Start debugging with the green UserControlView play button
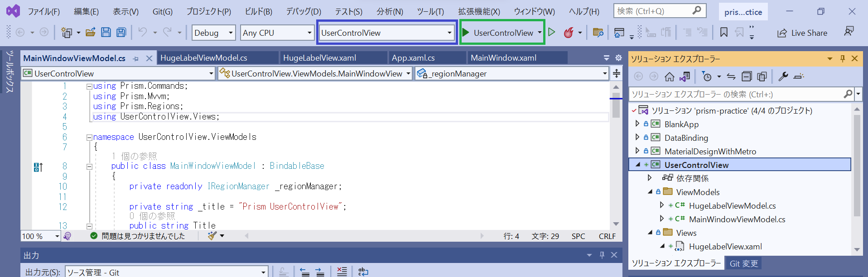Screen dimensions: 868x277 coord(498,33)
